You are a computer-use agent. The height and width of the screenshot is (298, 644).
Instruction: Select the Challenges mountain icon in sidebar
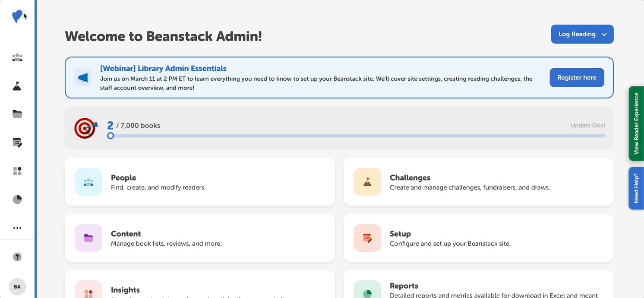coord(17,86)
